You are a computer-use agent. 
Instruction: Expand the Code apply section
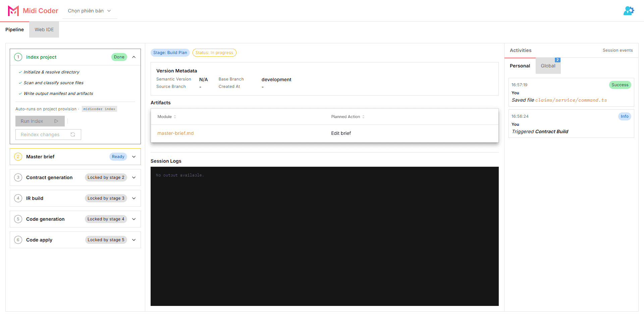pos(134,240)
